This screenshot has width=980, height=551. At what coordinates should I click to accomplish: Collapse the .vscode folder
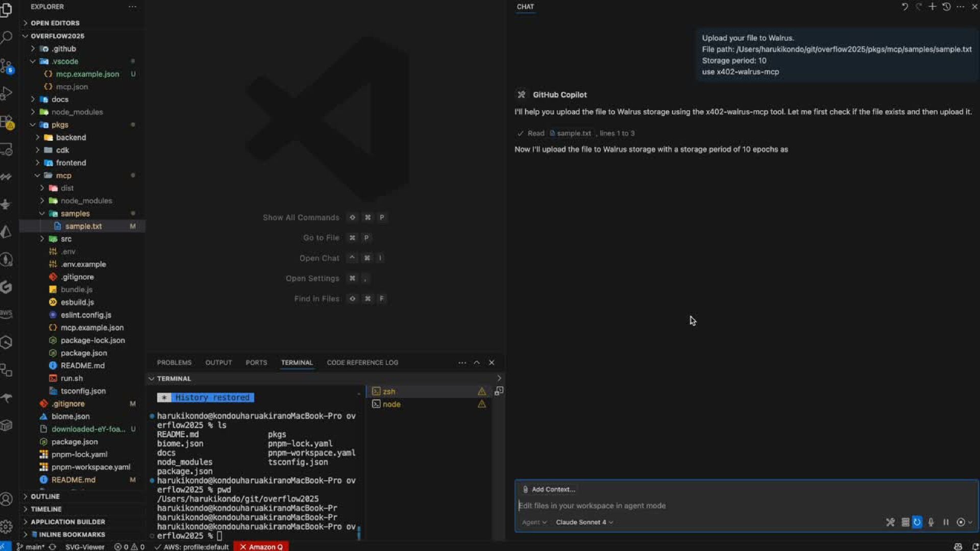click(82, 61)
